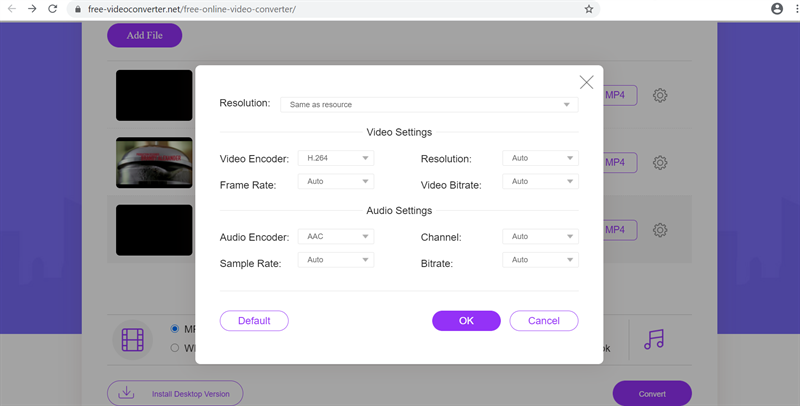The image size is (800, 406).
Task: Open the browser three-dot menu
Action: (797, 9)
